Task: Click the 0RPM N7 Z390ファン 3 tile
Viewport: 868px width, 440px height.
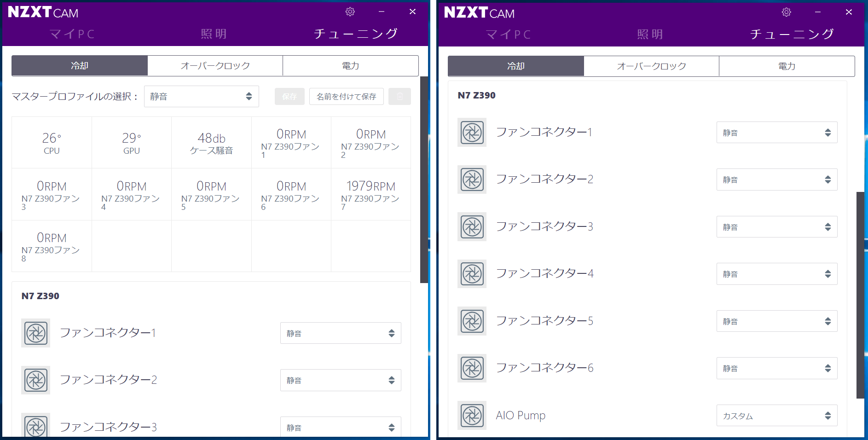Action: point(52,194)
